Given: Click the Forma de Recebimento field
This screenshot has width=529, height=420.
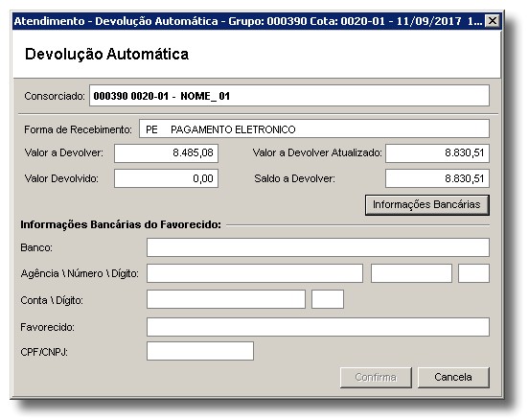Looking at the screenshot, I should pos(314,128).
